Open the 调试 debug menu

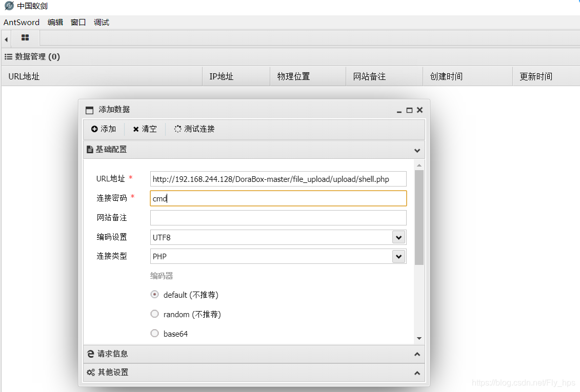pyautogui.click(x=102, y=22)
